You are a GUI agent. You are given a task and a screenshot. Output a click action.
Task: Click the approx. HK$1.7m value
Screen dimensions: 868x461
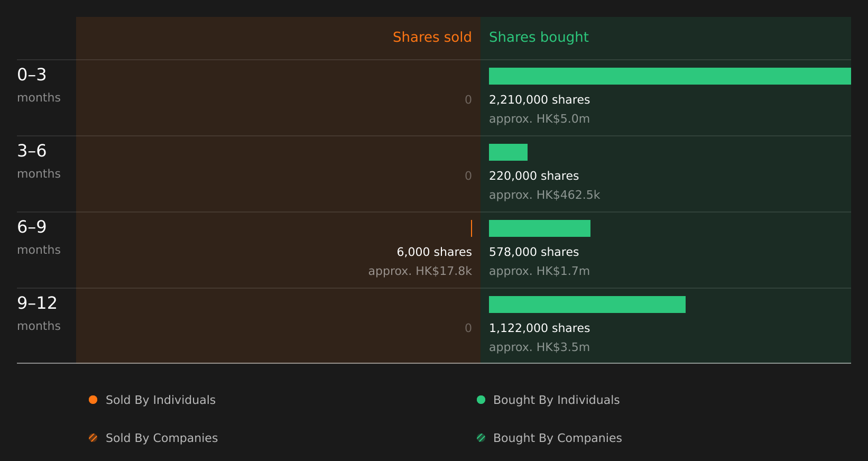click(x=539, y=271)
